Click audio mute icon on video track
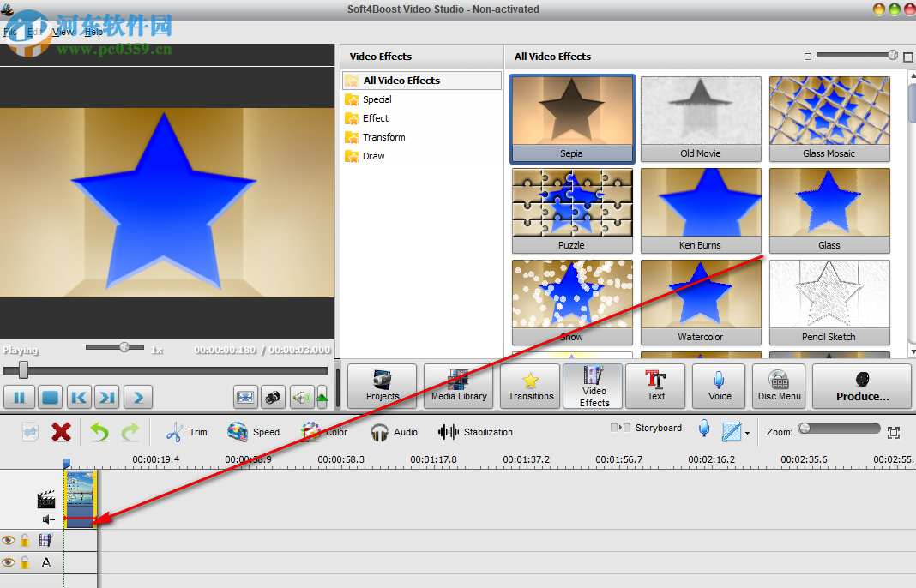The image size is (916, 588). (x=49, y=519)
